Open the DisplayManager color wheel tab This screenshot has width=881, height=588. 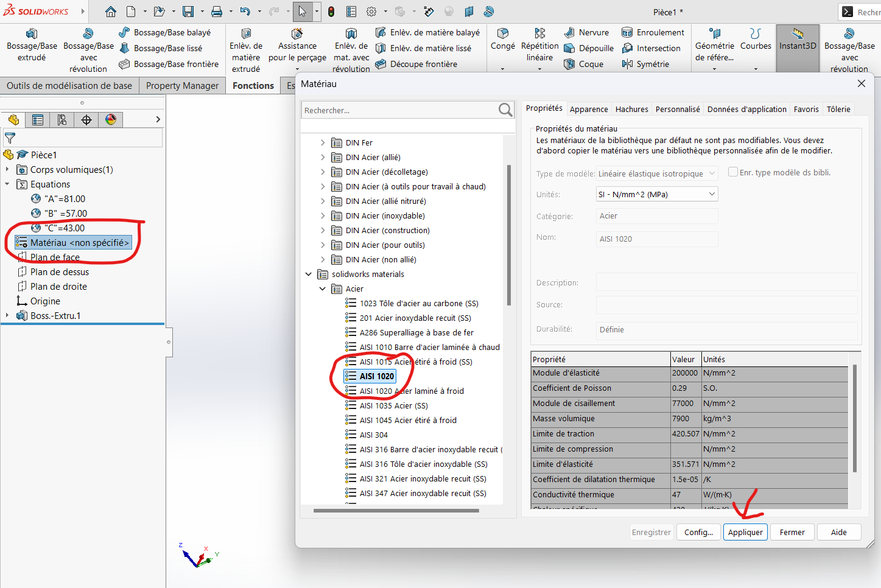pyautogui.click(x=110, y=120)
